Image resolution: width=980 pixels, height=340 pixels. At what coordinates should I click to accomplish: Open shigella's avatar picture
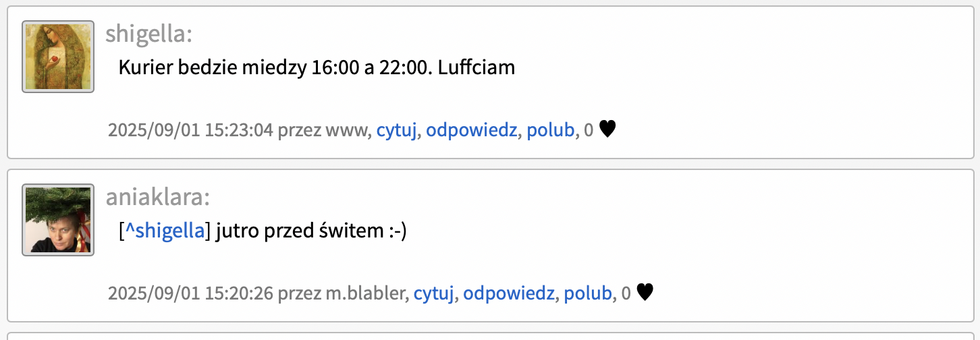pos(58,56)
